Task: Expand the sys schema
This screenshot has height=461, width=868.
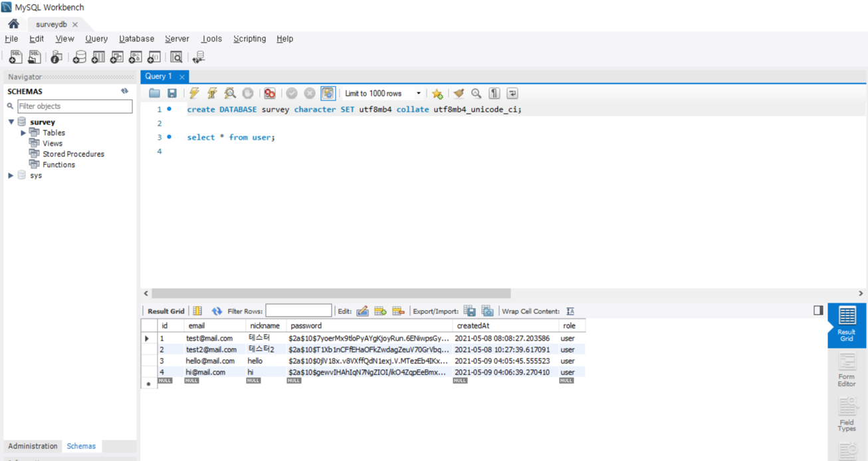Action: coord(11,175)
